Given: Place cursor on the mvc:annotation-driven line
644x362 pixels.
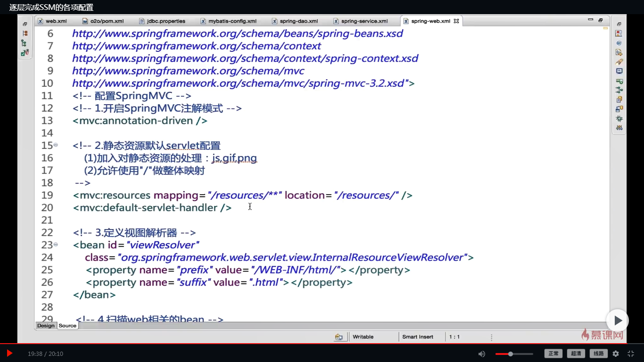Looking at the screenshot, I should pos(140,121).
